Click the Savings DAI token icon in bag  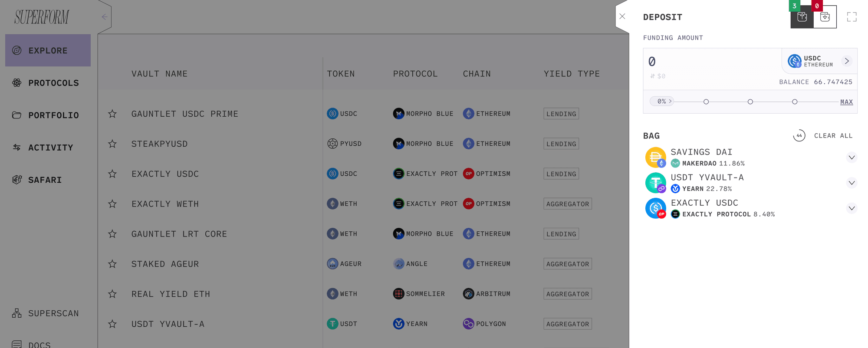tap(655, 158)
